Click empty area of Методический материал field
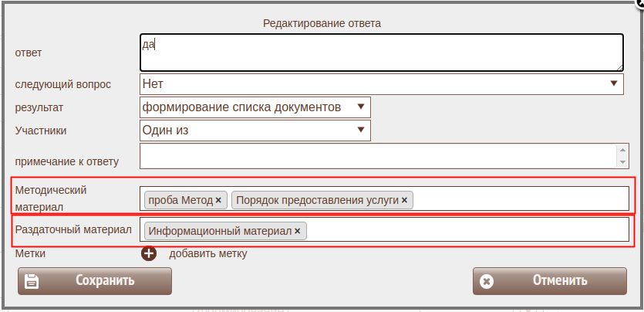Screen dimensions: 644x312 517,199
